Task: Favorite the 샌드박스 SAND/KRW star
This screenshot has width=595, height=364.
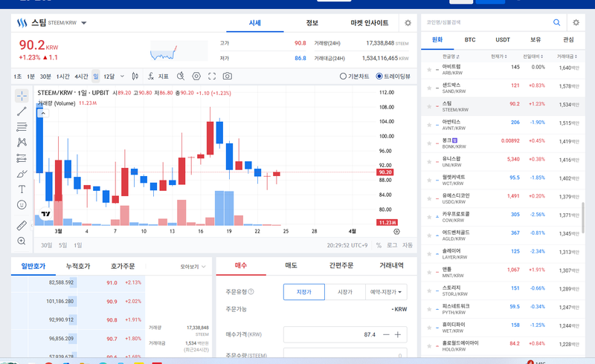Action: point(429,86)
